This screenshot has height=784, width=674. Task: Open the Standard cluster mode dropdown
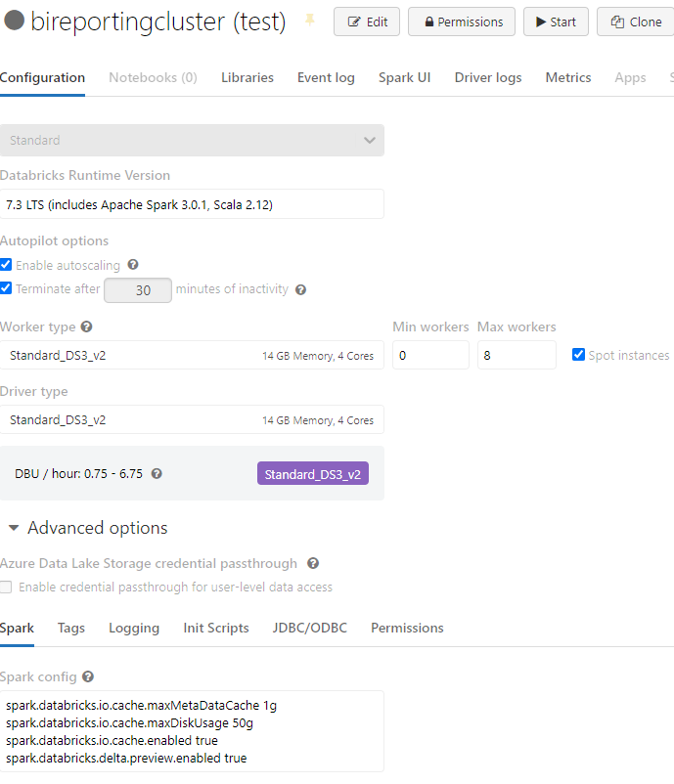[192, 140]
